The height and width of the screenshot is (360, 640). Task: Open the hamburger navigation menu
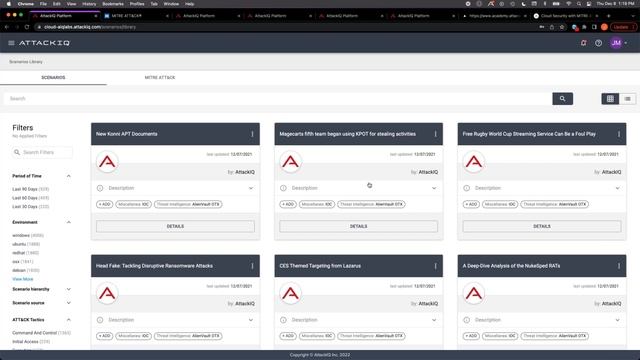[x=11, y=43]
